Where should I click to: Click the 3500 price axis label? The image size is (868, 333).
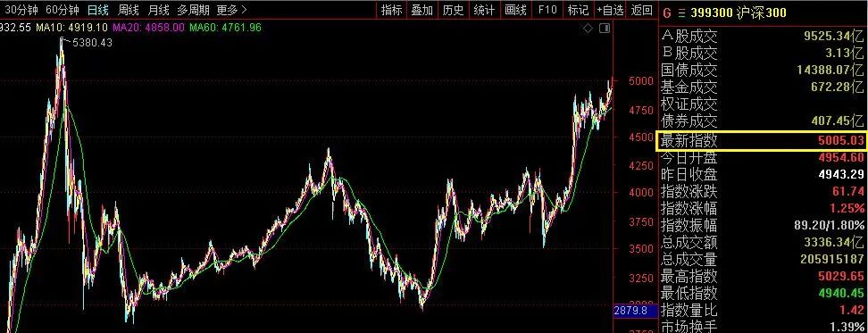640,249
